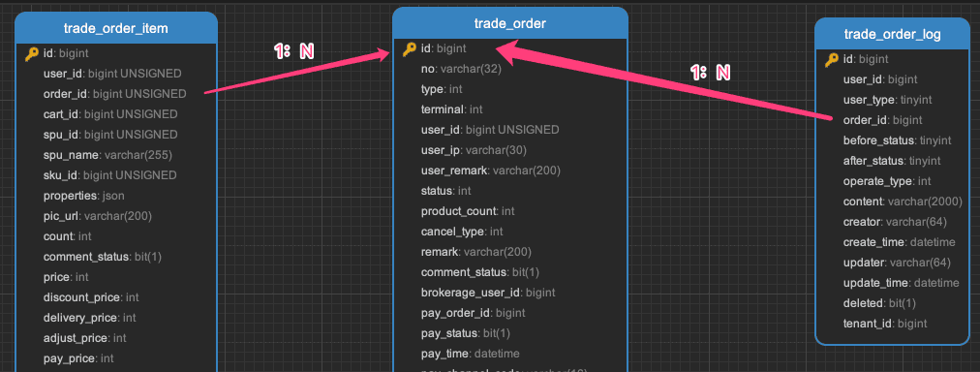This screenshot has width=980, height=372.
Task: Select the spu_name varchar(255) column
Action: tap(107, 154)
